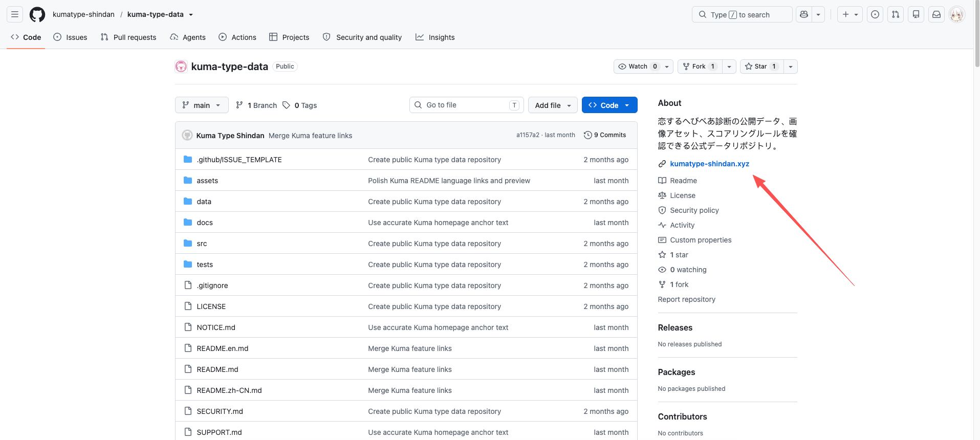Viewport: 980px width, 440px height.
Task: Open the data folder icon
Action: coord(188,201)
